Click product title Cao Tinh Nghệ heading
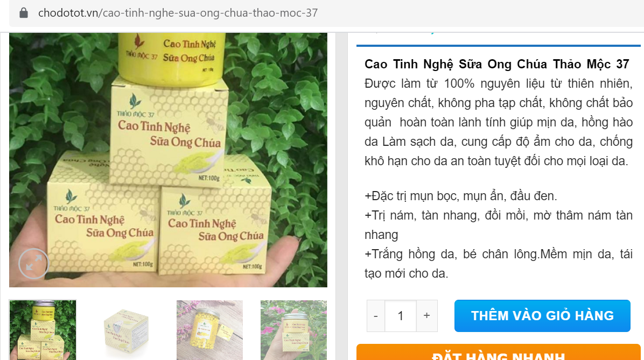The width and height of the screenshot is (644, 360). pyautogui.click(x=497, y=64)
